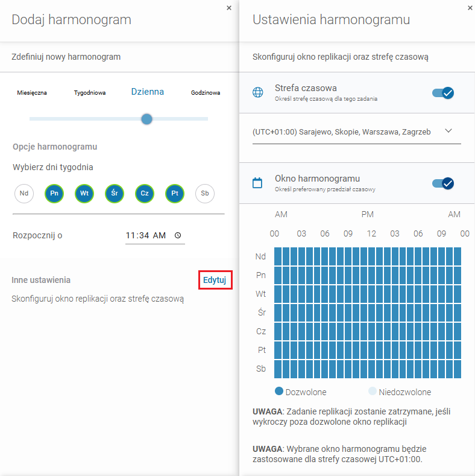Click the frequency slider handle
475x476 pixels.
pyautogui.click(x=146, y=119)
